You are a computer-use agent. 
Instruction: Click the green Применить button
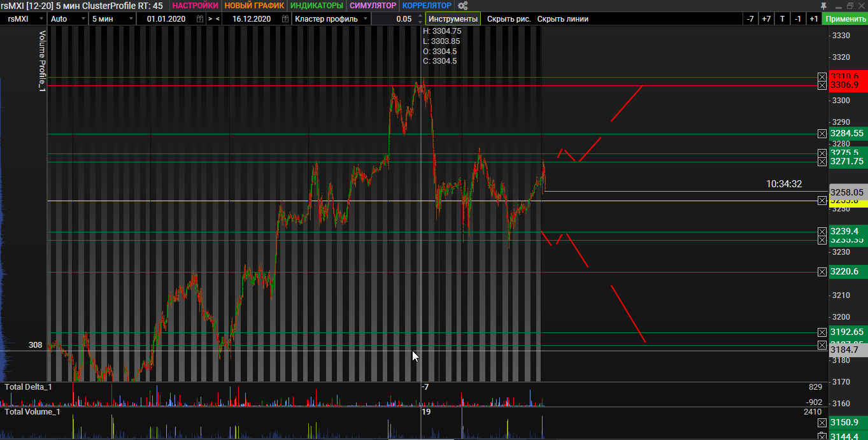coord(845,19)
